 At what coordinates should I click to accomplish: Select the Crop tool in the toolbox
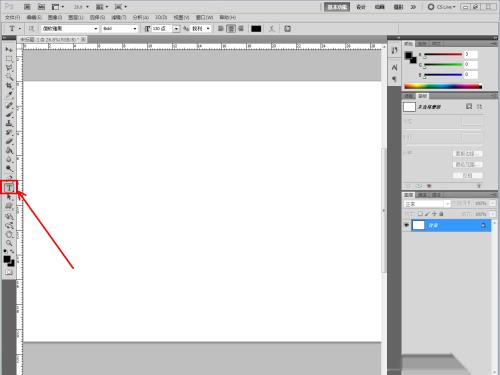tap(9, 86)
